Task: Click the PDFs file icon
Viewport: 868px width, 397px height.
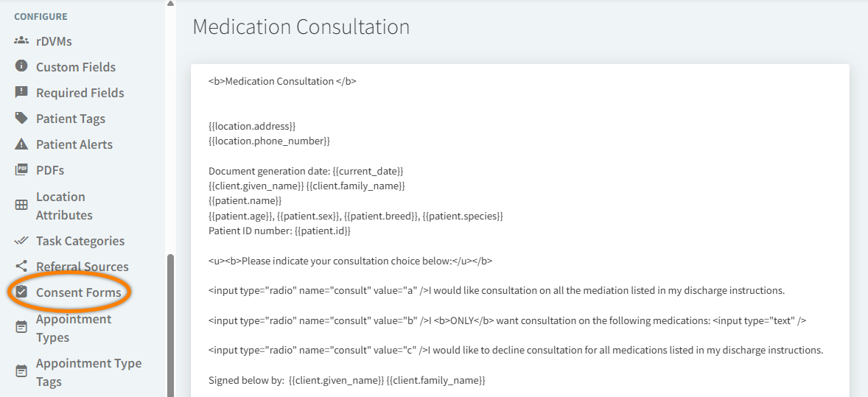Action: pyautogui.click(x=21, y=169)
